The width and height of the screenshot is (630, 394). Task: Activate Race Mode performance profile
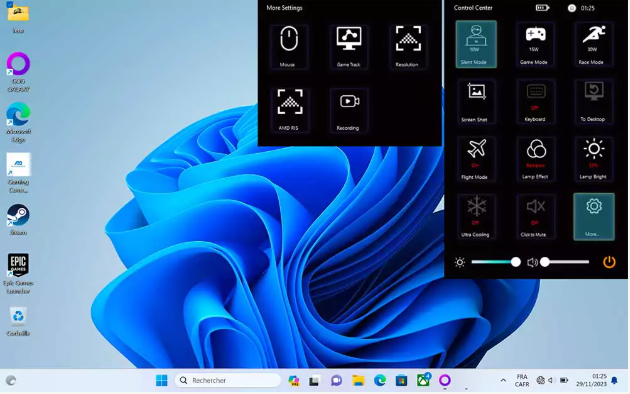593,44
